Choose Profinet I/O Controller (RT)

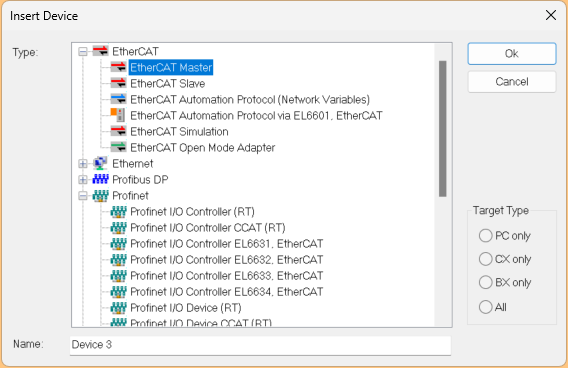(192, 212)
